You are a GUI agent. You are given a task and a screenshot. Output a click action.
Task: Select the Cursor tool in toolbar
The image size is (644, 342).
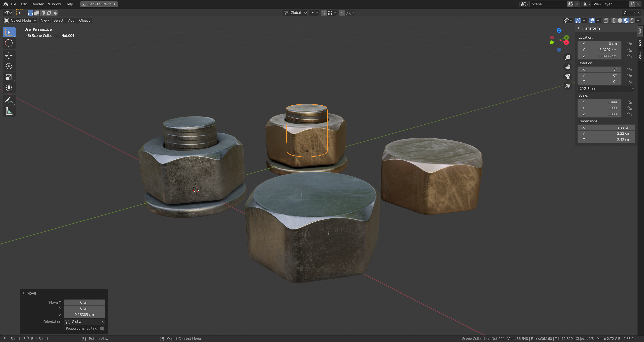pos(9,43)
